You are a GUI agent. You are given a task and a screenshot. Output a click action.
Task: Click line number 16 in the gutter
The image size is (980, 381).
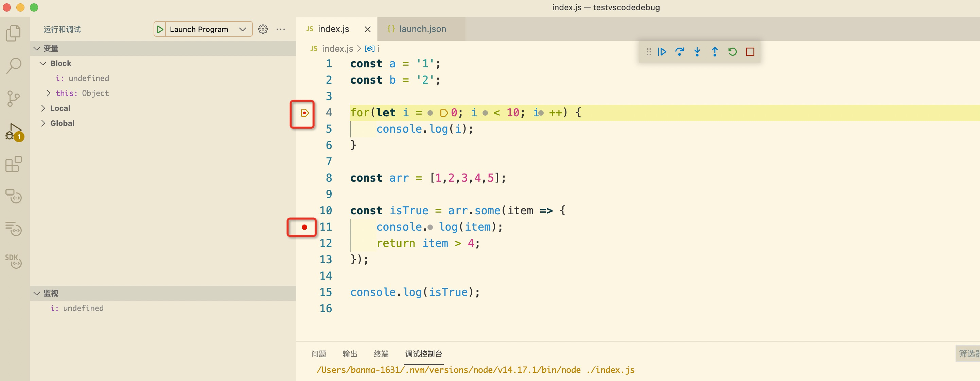coord(326,309)
